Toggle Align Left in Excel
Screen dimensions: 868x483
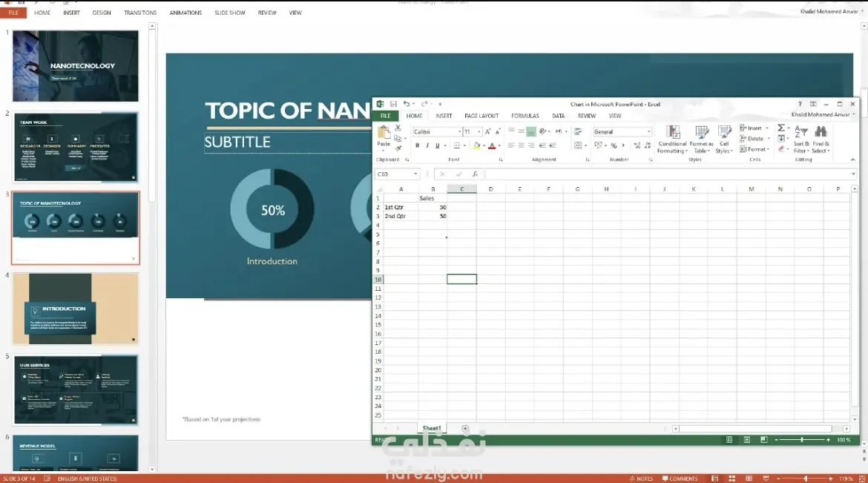[x=511, y=145]
